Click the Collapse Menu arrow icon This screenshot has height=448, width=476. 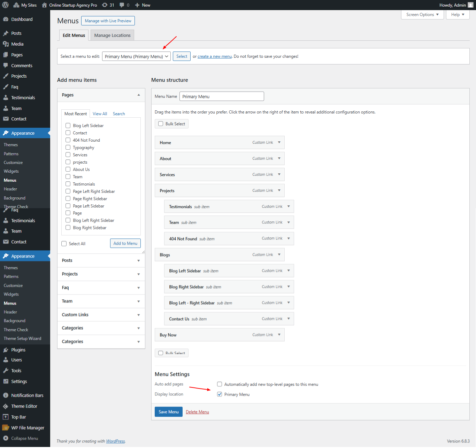coord(6,438)
